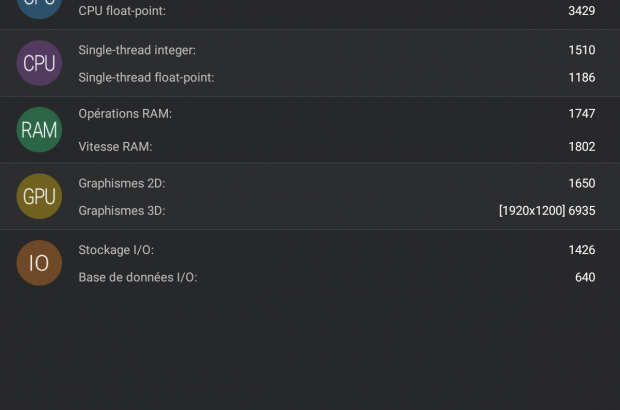Select the Vitesse RAM label
The image size is (620, 410).
(x=115, y=147)
